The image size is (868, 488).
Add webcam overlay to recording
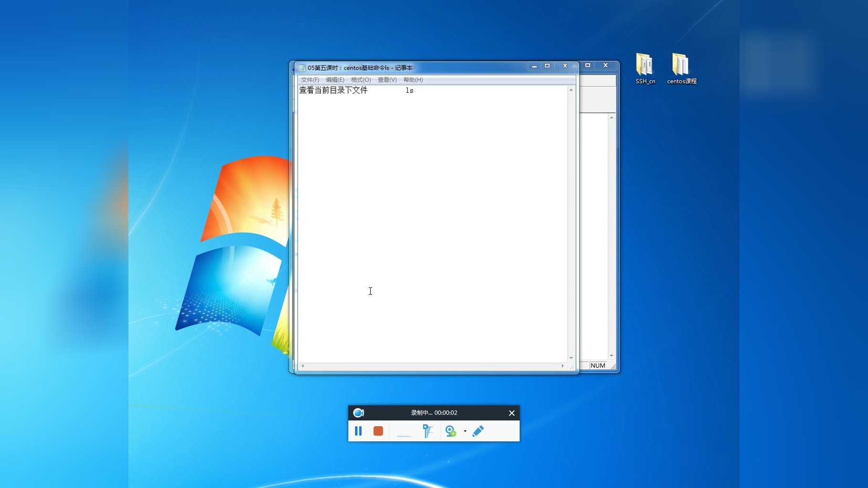(450, 431)
